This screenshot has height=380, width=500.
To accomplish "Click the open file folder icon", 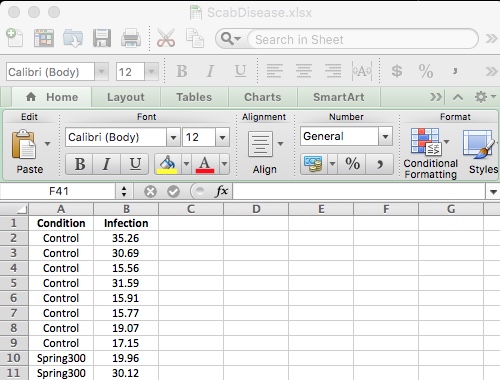I will pos(73,38).
